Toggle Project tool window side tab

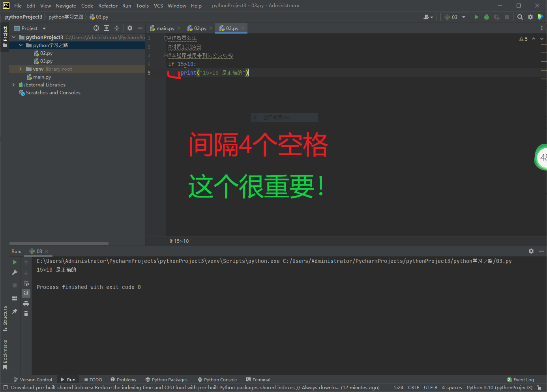(x=5, y=37)
